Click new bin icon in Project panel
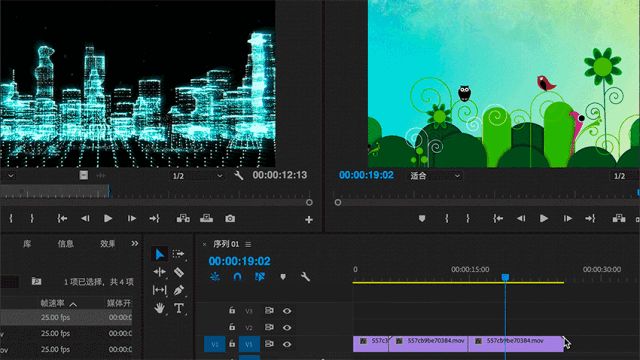 [36, 281]
